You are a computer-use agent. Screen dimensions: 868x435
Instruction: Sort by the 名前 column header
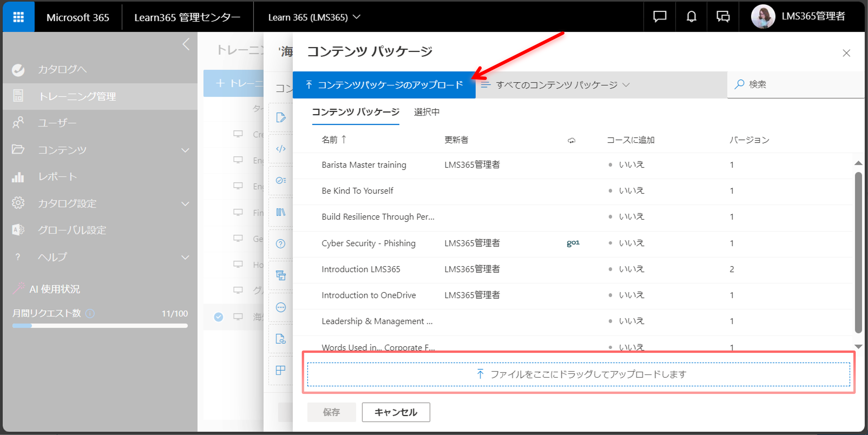click(334, 140)
